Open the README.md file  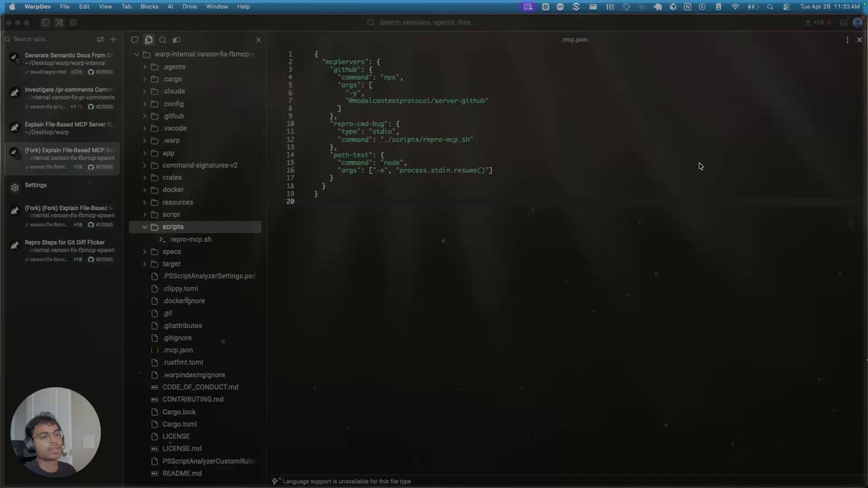click(x=195, y=473)
